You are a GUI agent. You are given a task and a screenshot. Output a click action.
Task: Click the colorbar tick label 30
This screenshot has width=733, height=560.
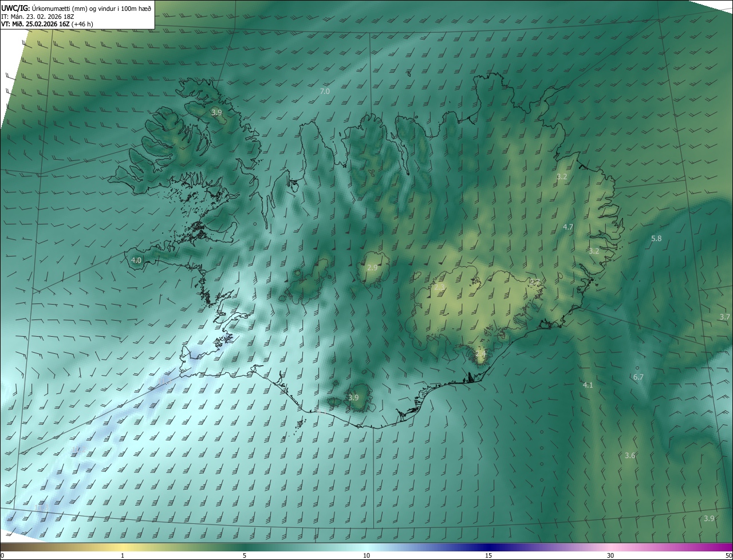tap(610, 556)
